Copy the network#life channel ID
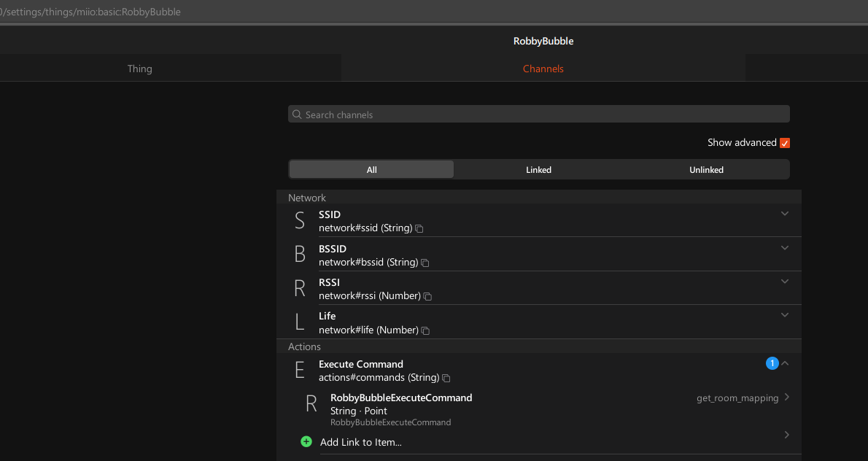This screenshot has width=868, height=461. pos(425,330)
